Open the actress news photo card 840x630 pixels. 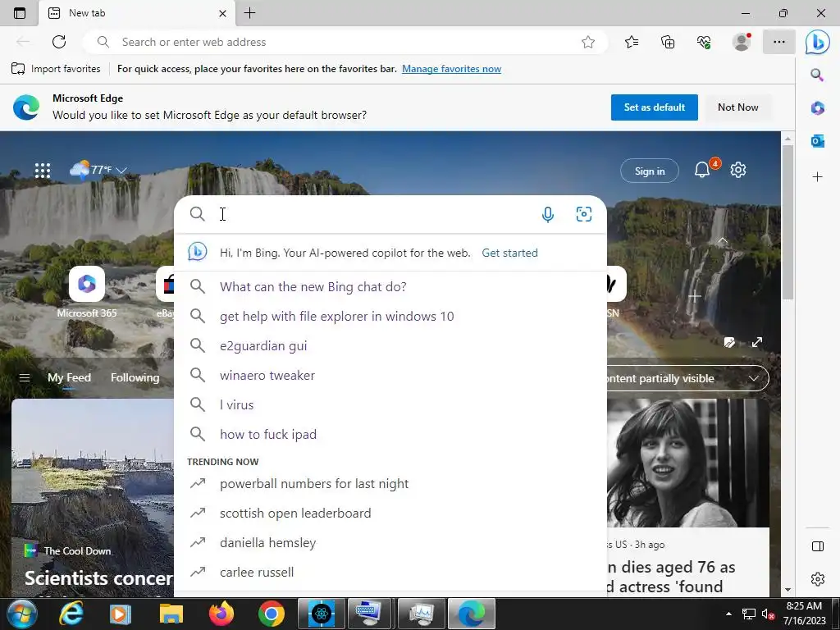click(688, 463)
